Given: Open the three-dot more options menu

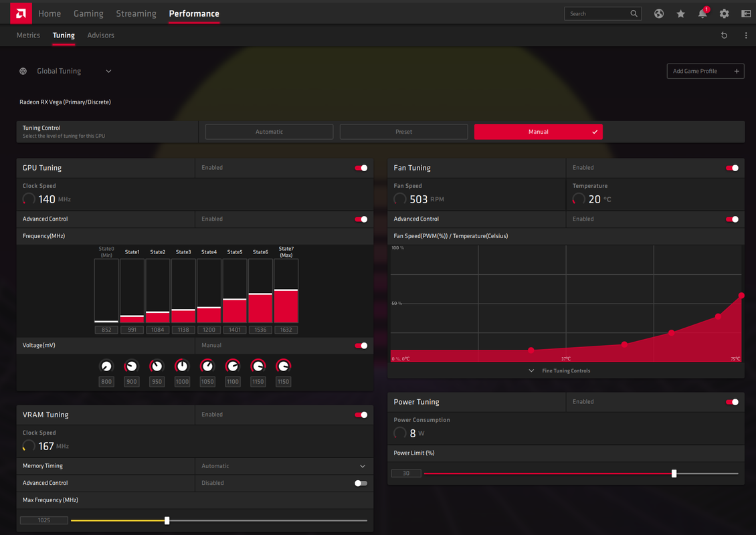Looking at the screenshot, I should tap(746, 35).
